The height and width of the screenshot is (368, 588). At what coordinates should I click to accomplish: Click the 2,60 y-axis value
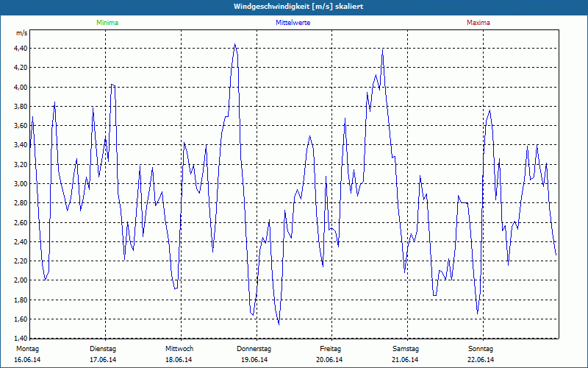[21, 223]
